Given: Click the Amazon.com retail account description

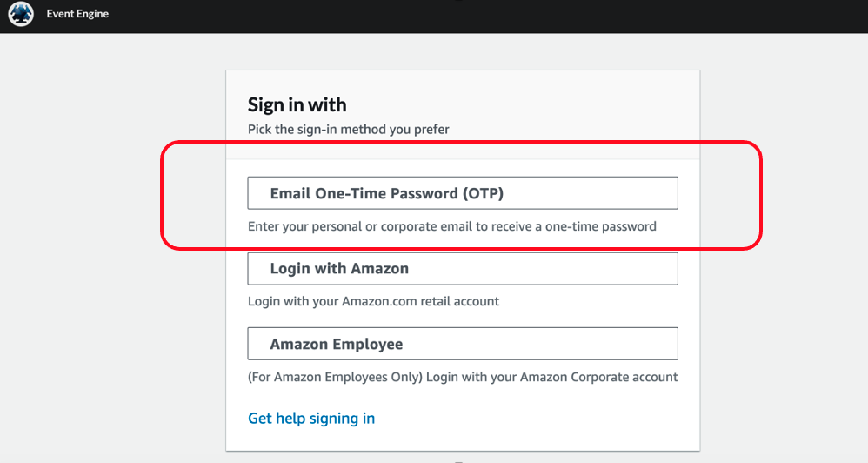Looking at the screenshot, I should point(373,301).
